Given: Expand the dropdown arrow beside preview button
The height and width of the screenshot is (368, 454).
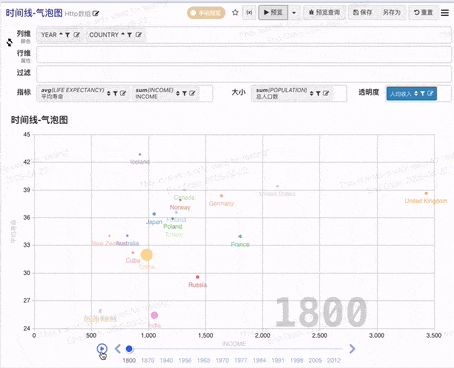Looking at the screenshot, I should pos(294,13).
